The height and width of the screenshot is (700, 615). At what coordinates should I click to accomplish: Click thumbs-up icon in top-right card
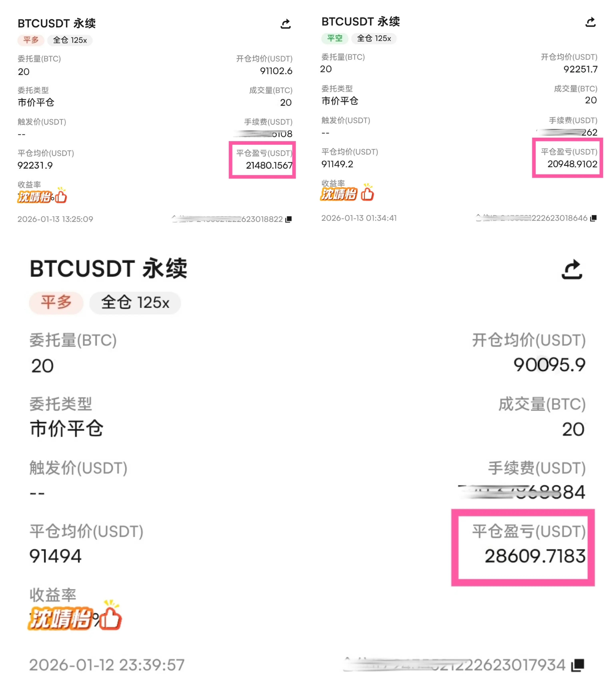(x=367, y=193)
